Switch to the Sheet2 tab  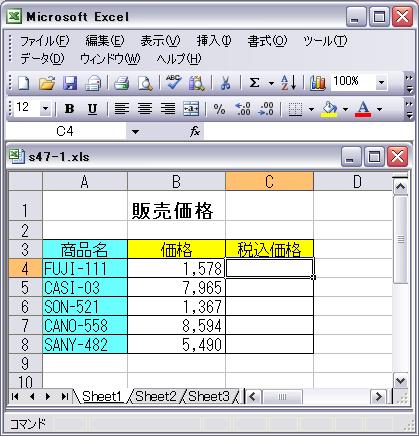(x=156, y=396)
